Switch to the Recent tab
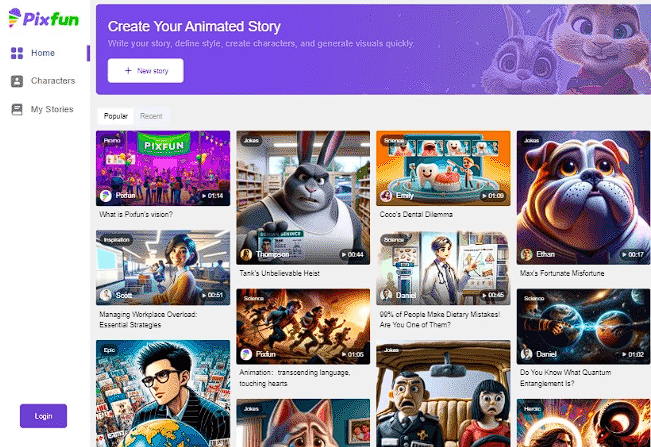651x447 pixels. tap(151, 116)
